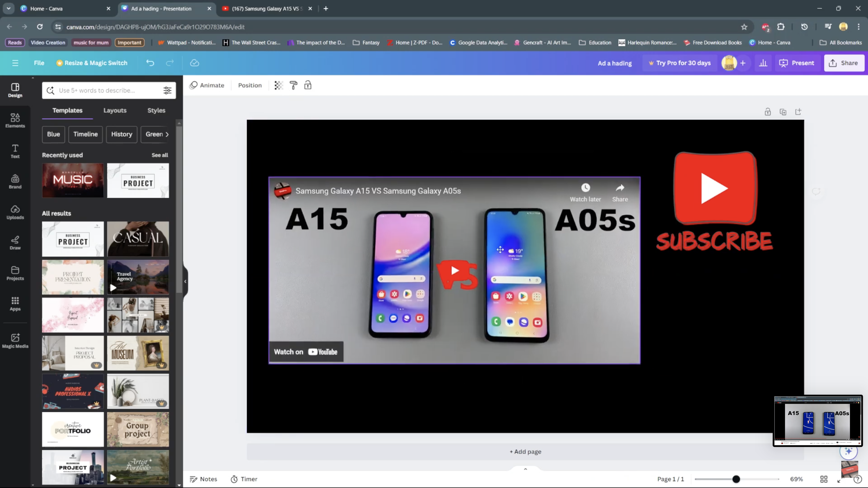Select the MUSIC recently used template
The image size is (868, 488).
click(x=73, y=180)
